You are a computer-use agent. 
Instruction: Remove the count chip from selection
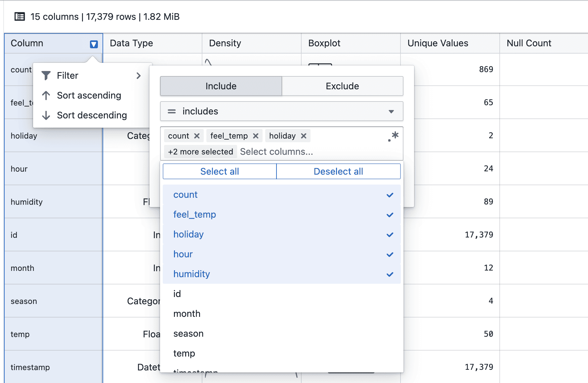[x=197, y=136]
